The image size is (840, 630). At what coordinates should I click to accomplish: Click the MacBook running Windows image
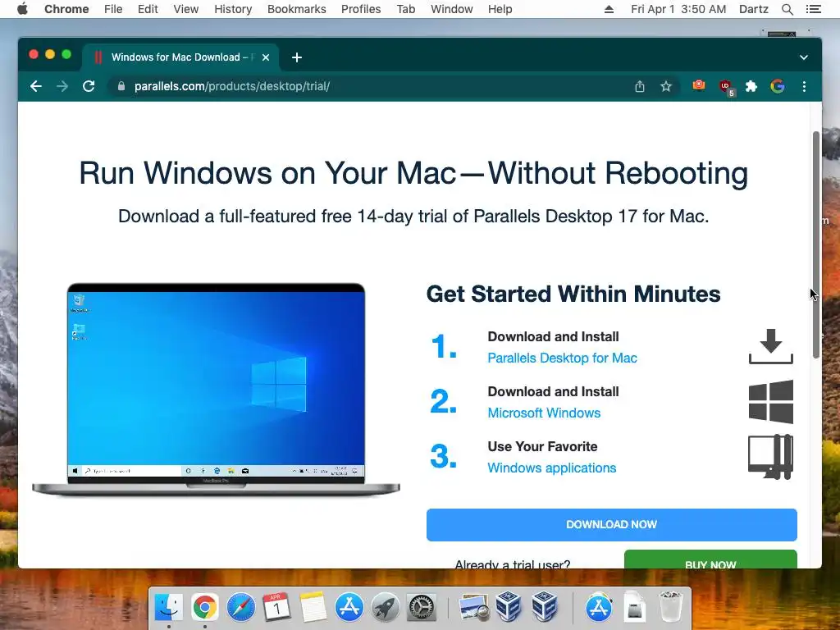pos(216,390)
